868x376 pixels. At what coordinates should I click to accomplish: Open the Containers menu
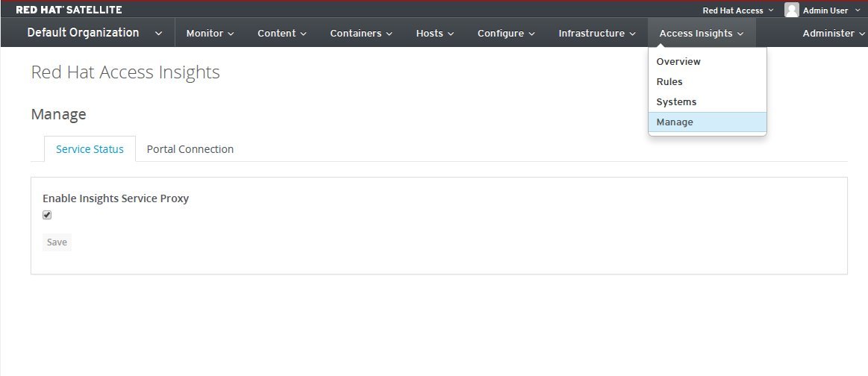pyautogui.click(x=361, y=33)
